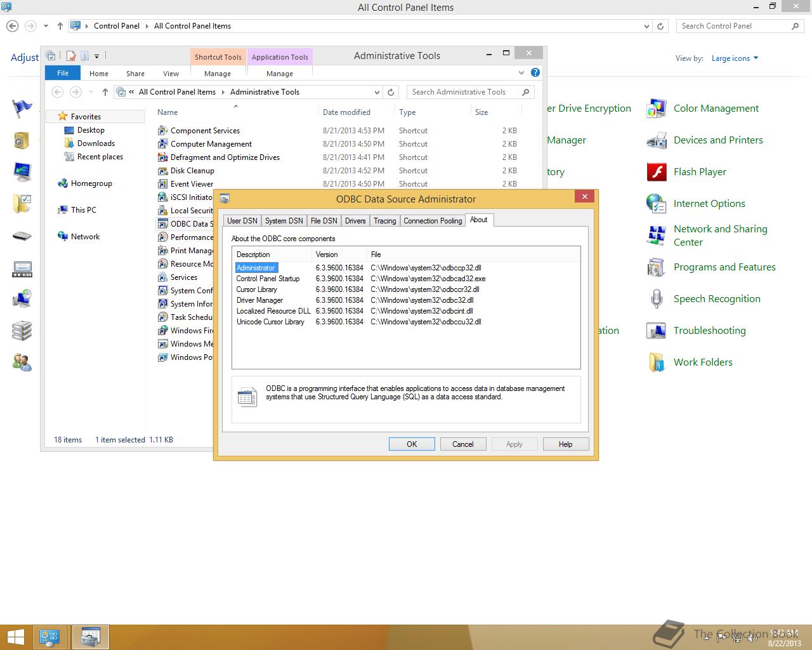This screenshot has width=812, height=650.
Task: Open the Home ribbon tab
Action: coord(99,74)
